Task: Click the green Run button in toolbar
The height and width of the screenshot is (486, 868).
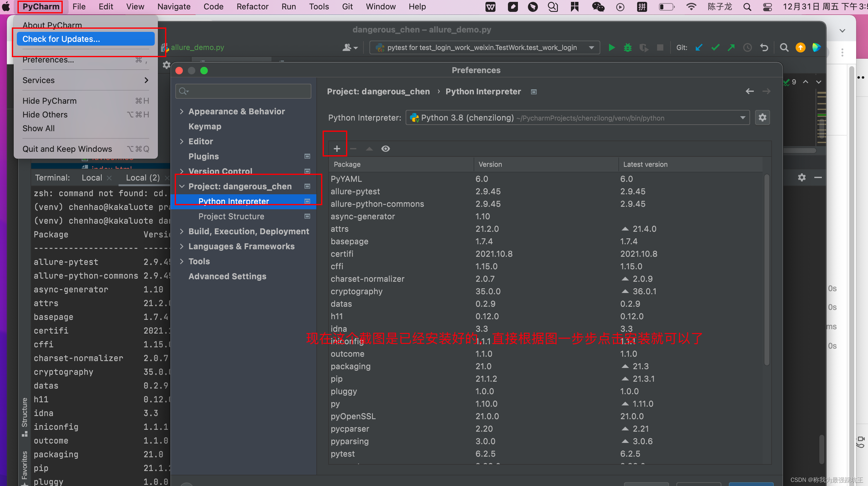Action: click(x=612, y=47)
